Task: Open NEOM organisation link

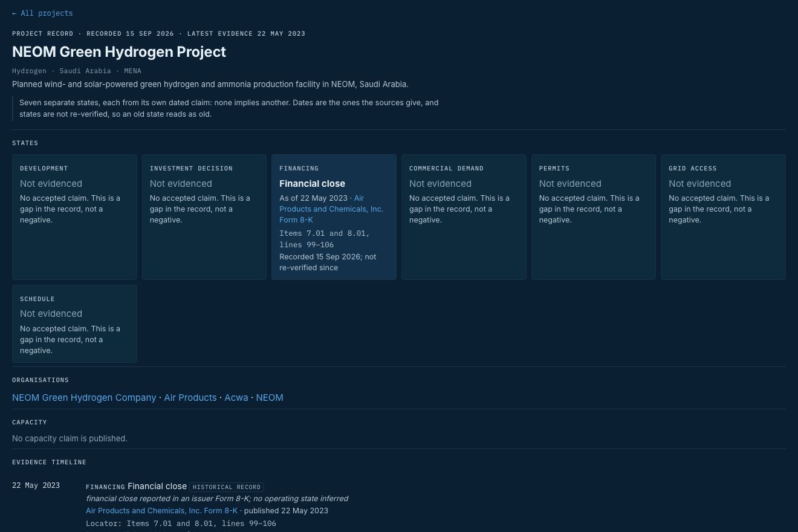Action: coord(270,398)
